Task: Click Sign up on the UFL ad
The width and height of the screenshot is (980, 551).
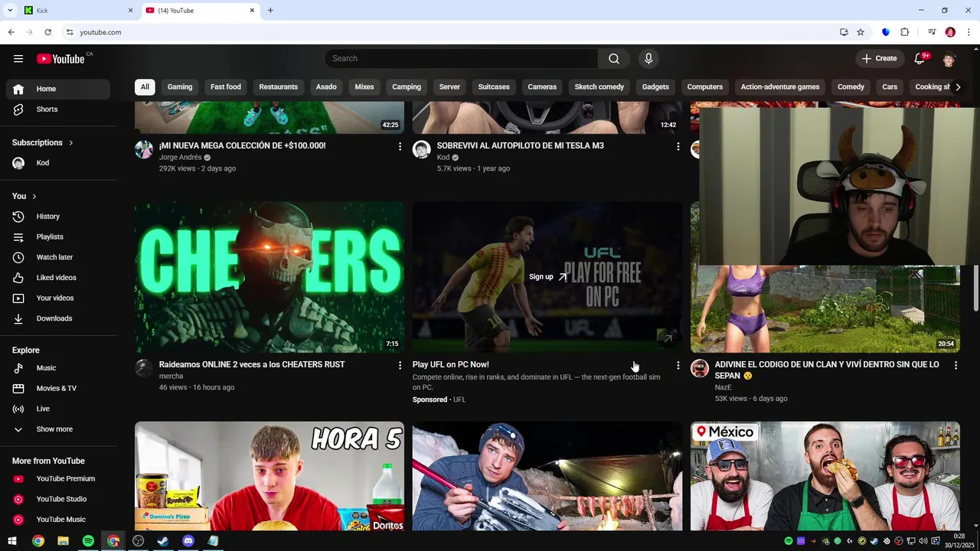Action: (x=547, y=277)
